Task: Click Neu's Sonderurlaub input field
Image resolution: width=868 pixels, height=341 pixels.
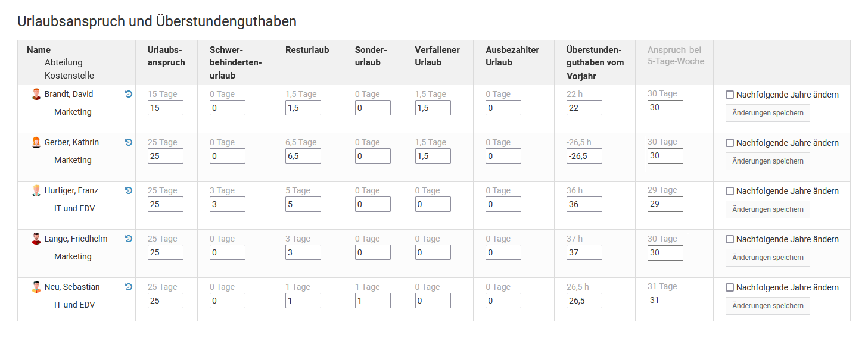Action: [x=373, y=301]
